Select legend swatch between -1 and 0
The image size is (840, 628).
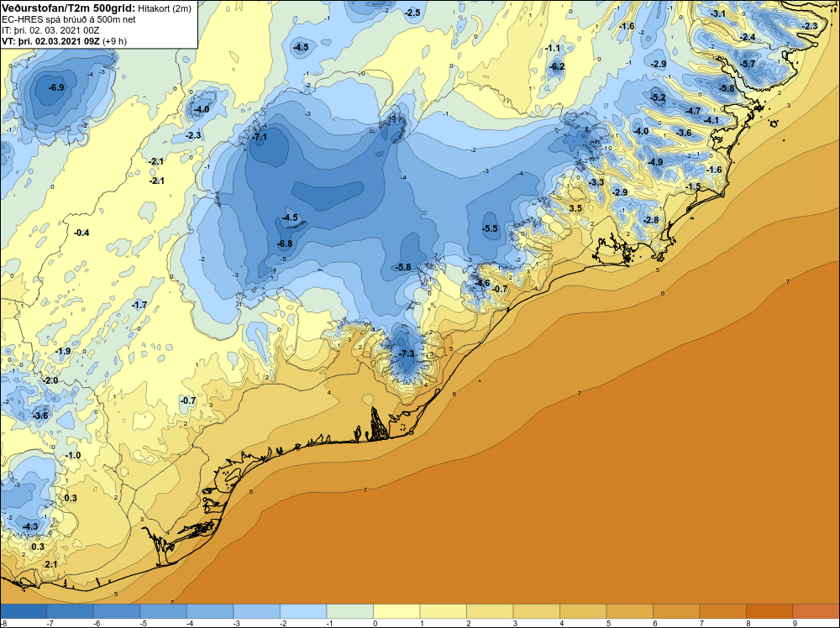point(349,611)
